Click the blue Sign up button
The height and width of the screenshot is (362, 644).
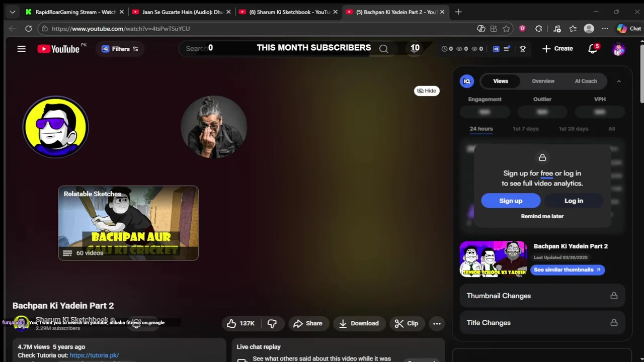click(511, 201)
